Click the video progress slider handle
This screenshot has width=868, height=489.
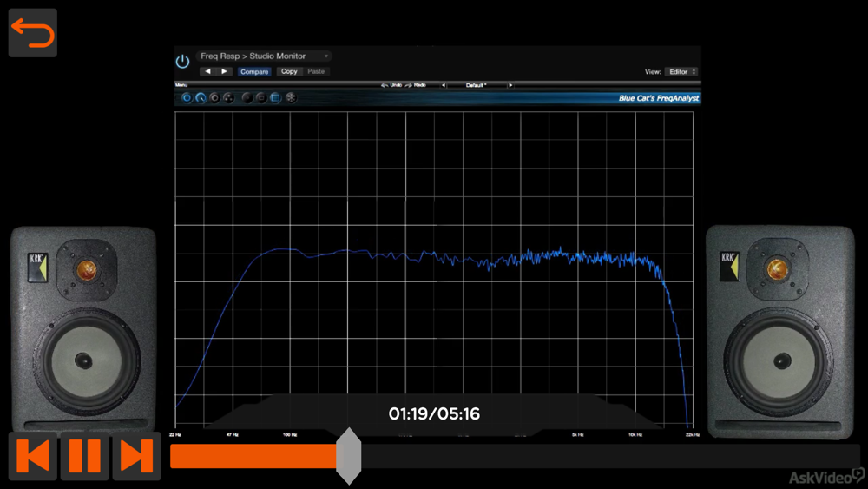click(348, 456)
